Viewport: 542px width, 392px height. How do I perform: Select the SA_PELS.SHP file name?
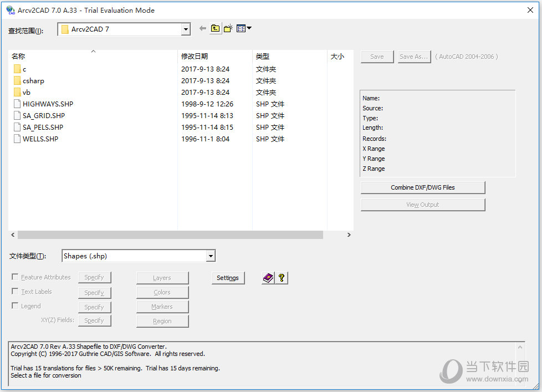pyautogui.click(x=43, y=127)
